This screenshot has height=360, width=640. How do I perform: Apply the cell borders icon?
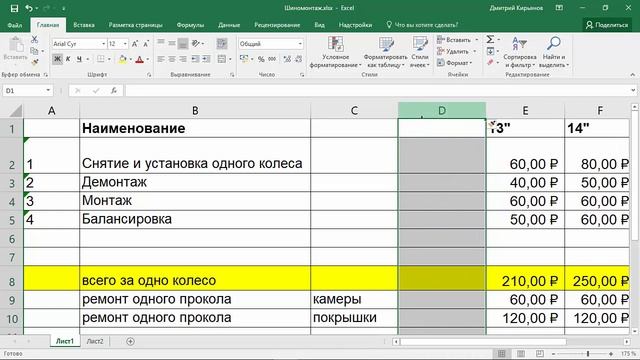[100, 59]
